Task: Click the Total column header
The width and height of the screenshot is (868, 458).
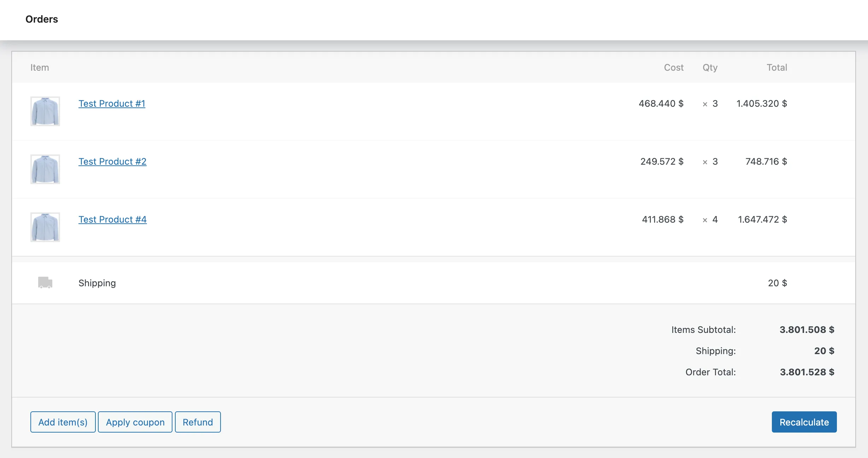Action: [x=776, y=67]
